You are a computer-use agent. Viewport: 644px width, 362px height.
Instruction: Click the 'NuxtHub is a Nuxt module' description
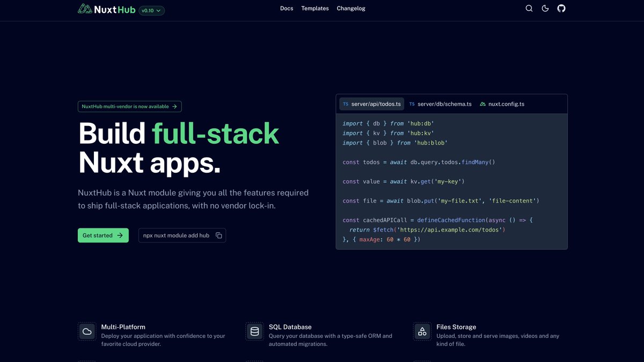pyautogui.click(x=193, y=199)
